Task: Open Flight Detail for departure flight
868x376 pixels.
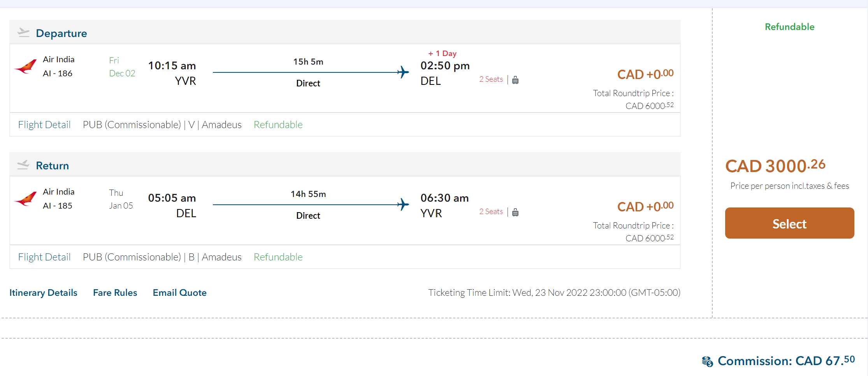Action: 44,125
